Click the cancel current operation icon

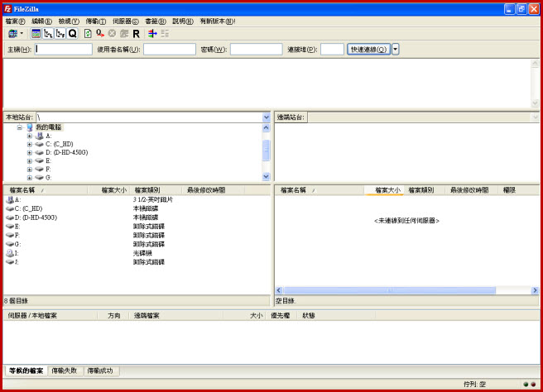click(112, 34)
